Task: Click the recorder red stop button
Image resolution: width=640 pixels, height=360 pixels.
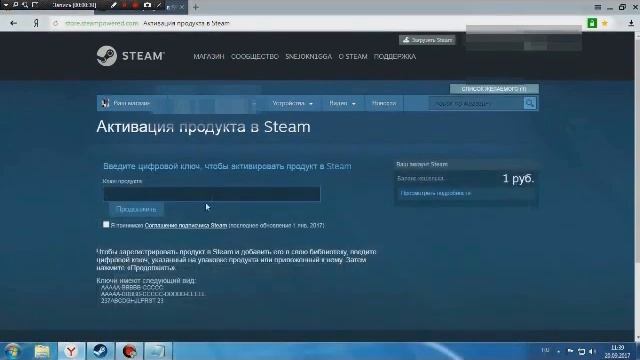Action: [135, 5]
